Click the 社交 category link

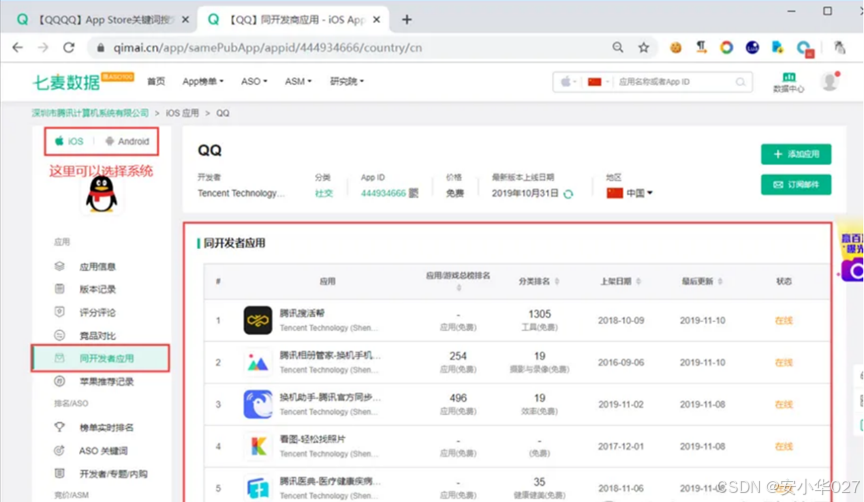point(323,193)
